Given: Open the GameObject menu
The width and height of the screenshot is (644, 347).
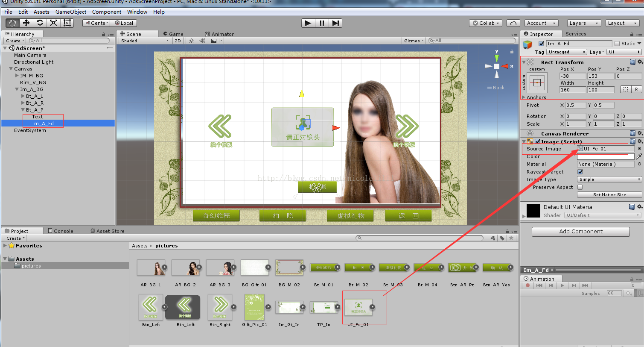Looking at the screenshot, I should point(71,12).
